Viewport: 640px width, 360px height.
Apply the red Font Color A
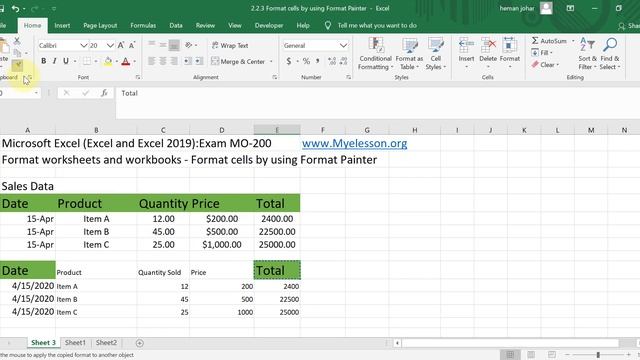click(x=126, y=62)
